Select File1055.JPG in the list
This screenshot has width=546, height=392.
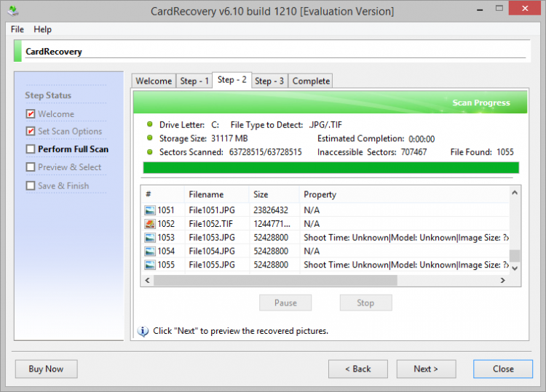tap(212, 265)
